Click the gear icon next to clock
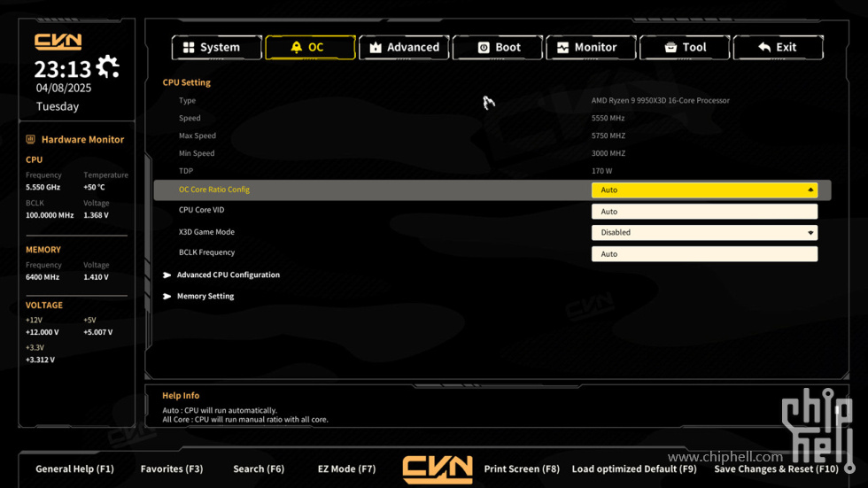This screenshot has height=488, width=868. (x=107, y=67)
